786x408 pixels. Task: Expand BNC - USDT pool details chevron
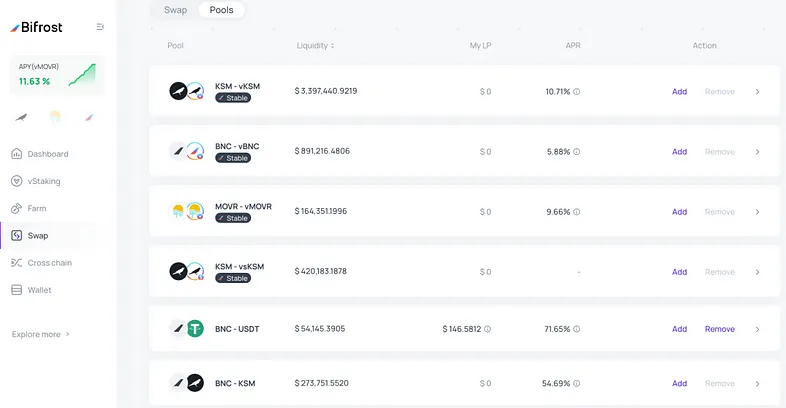tap(757, 329)
